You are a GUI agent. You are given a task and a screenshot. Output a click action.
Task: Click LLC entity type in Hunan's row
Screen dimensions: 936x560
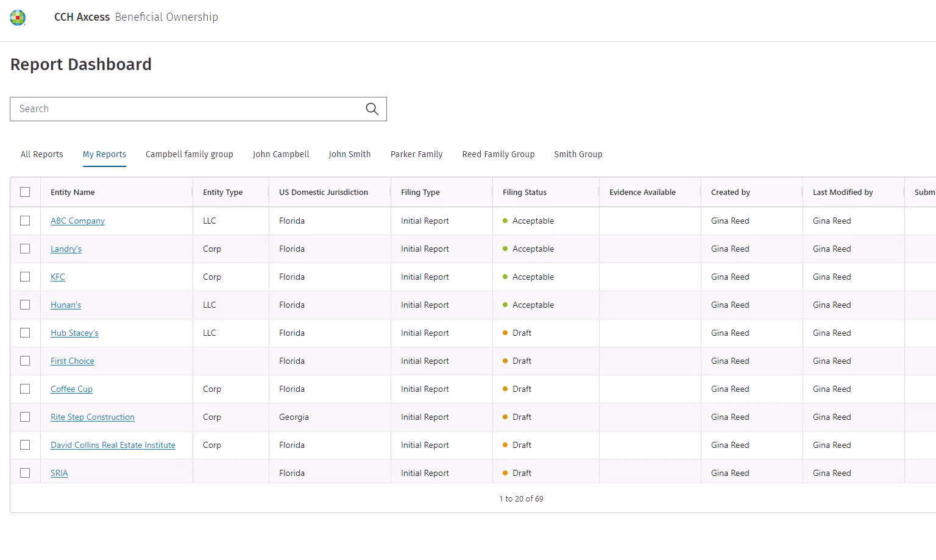(210, 305)
